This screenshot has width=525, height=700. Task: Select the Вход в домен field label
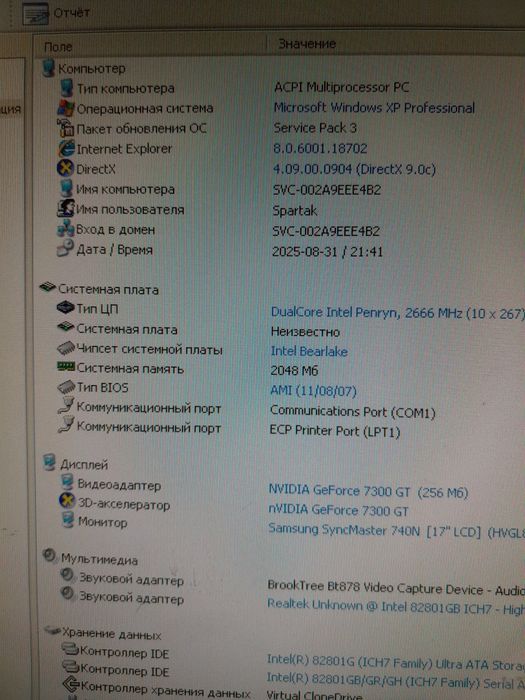(x=116, y=230)
